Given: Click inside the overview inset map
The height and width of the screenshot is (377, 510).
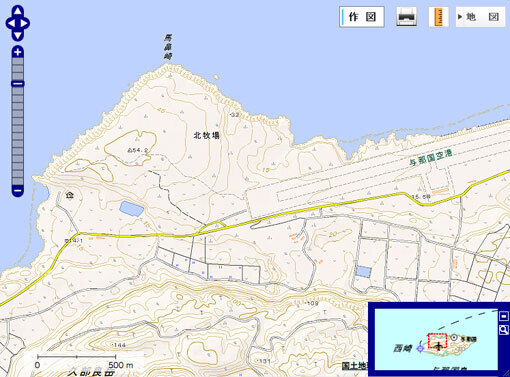Looking at the screenshot, I should [x=436, y=339].
